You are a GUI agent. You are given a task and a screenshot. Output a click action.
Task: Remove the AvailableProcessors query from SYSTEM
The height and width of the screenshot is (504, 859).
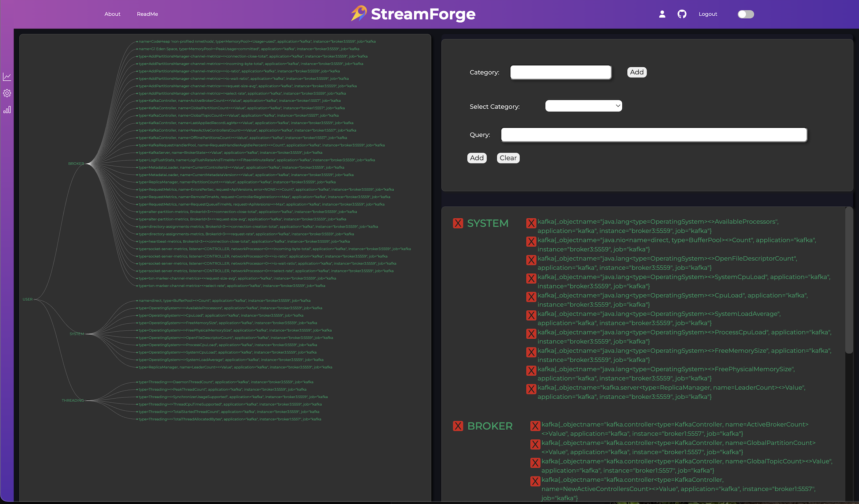coord(531,223)
